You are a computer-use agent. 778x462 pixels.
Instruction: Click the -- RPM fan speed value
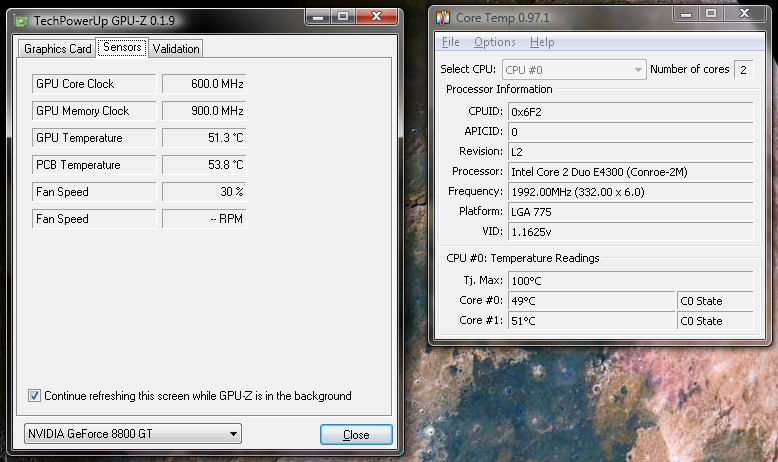(204, 219)
